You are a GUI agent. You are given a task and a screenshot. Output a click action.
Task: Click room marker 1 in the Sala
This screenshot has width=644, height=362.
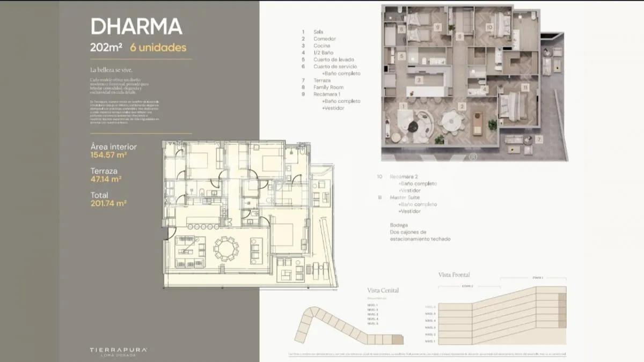(403, 107)
